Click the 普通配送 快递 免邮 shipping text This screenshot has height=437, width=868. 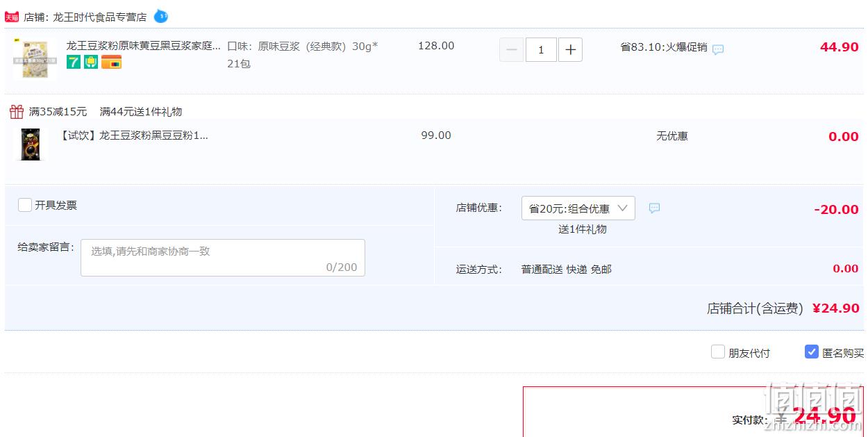(567, 270)
